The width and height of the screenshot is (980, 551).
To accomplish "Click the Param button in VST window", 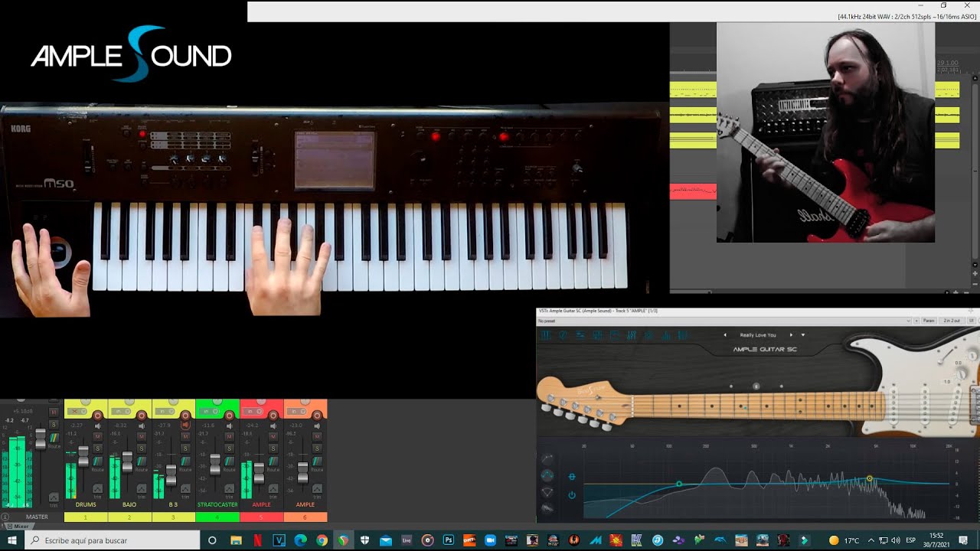I will click(x=928, y=321).
